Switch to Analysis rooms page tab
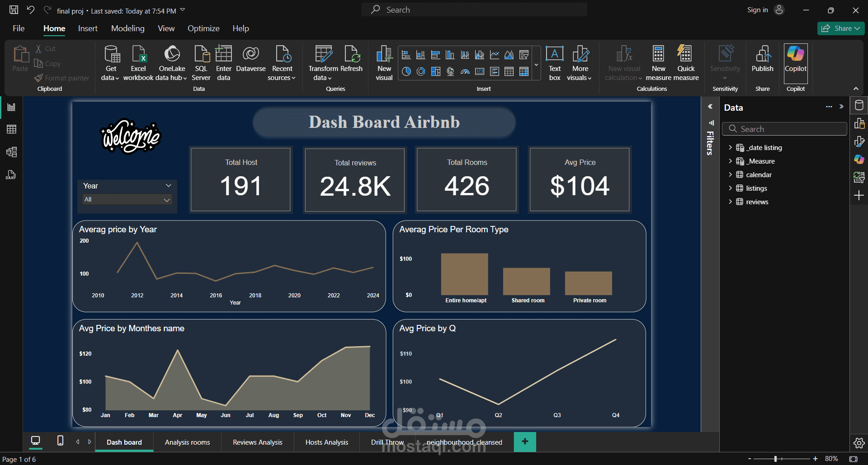Viewport: 868px width, 465px height. (187, 442)
